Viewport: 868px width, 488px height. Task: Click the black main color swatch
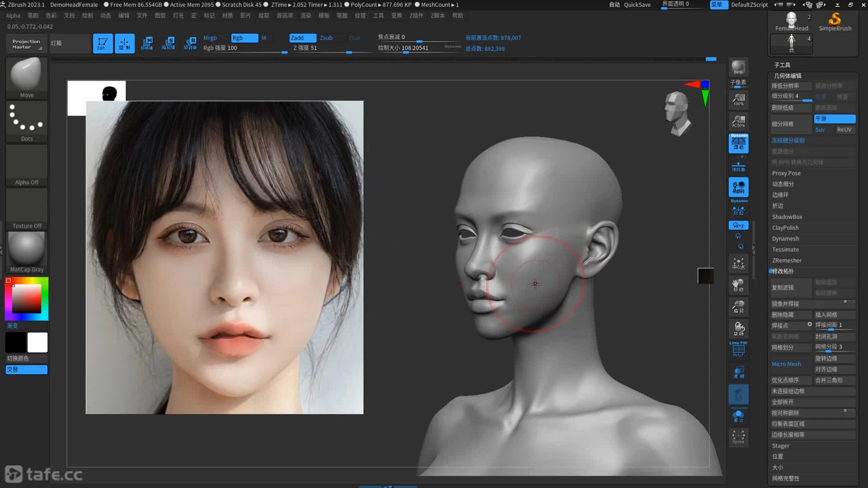pos(16,343)
